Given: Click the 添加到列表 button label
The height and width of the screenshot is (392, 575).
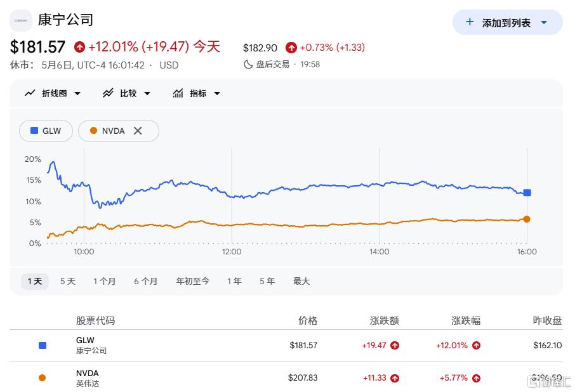Looking at the screenshot, I should coord(506,23).
